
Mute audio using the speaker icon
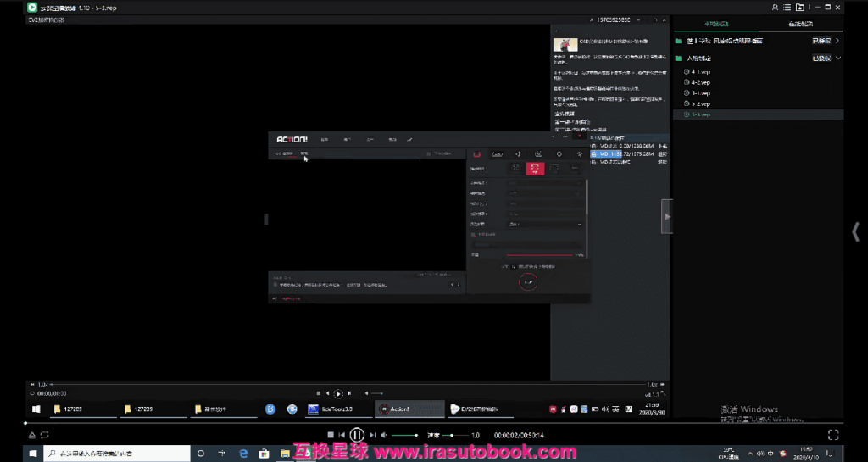(x=384, y=436)
